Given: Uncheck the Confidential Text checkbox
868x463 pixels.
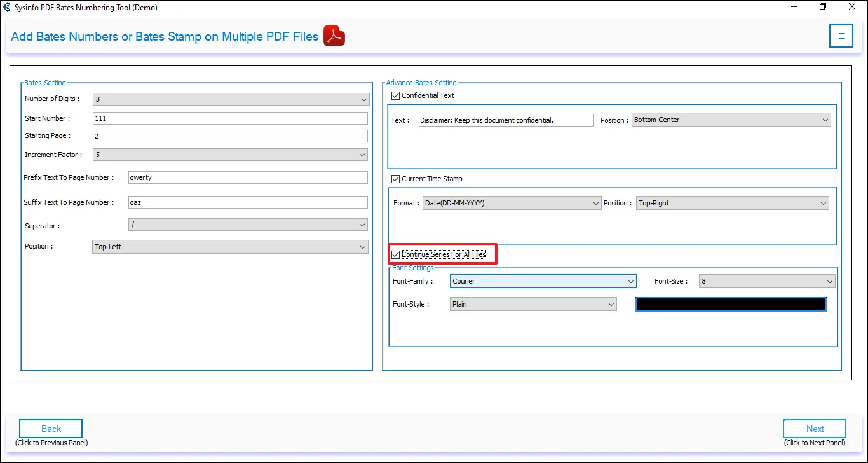Looking at the screenshot, I should pyautogui.click(x=397, y=95).
